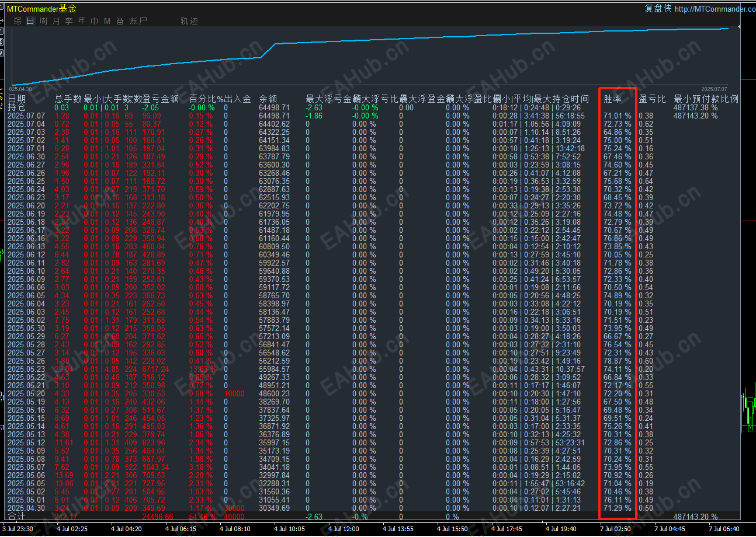756x537 pixels.
Task: Click the total percentage 54.46 %
Action: (203, 517)
